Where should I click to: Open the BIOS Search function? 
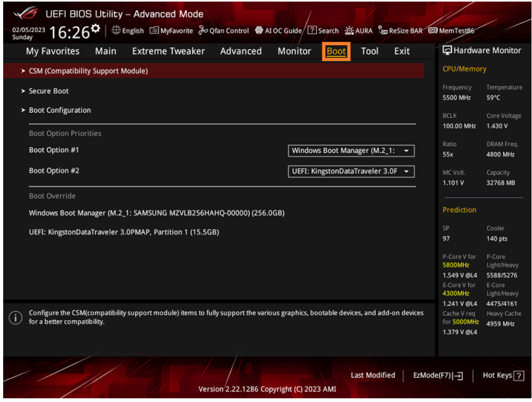[x=323, y=31]
